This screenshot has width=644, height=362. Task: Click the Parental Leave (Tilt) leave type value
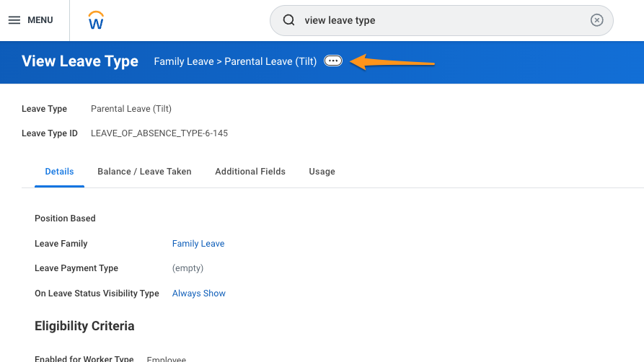[x=131, y=109]
